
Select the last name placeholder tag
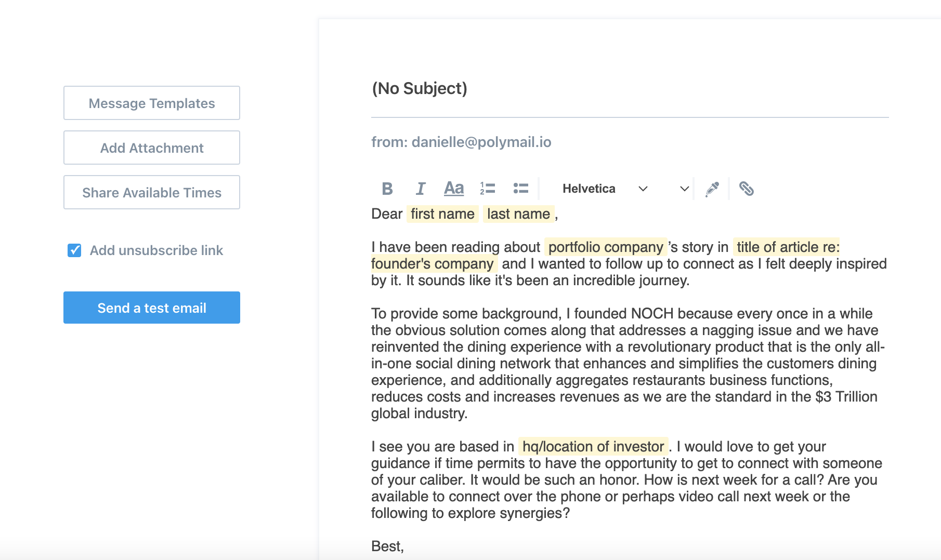[518, 214]
